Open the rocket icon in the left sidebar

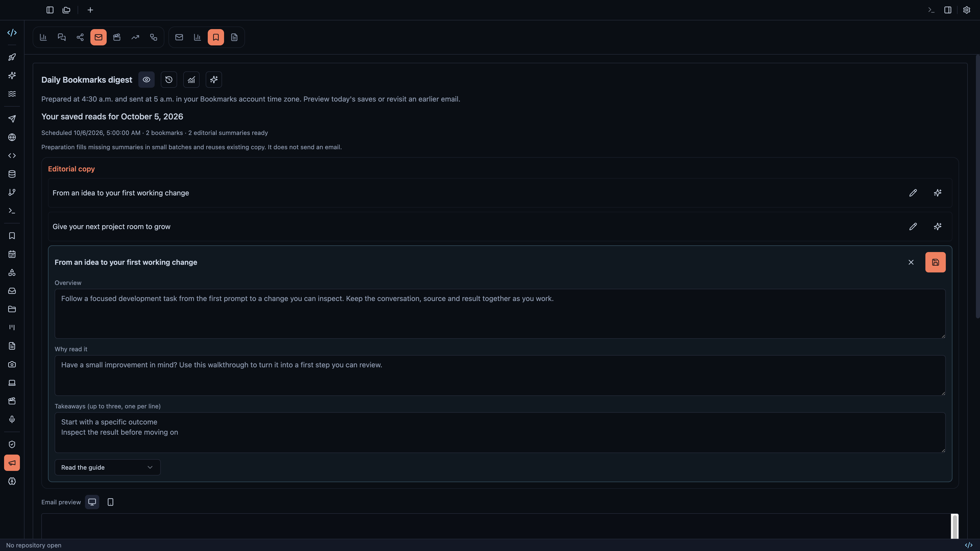(12, 57)
